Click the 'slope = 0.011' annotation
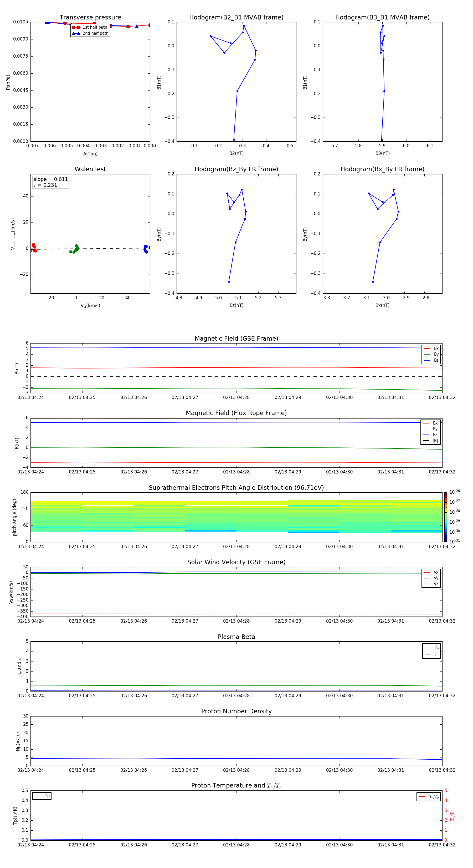The image size is (473, 868). coord(50,179)
